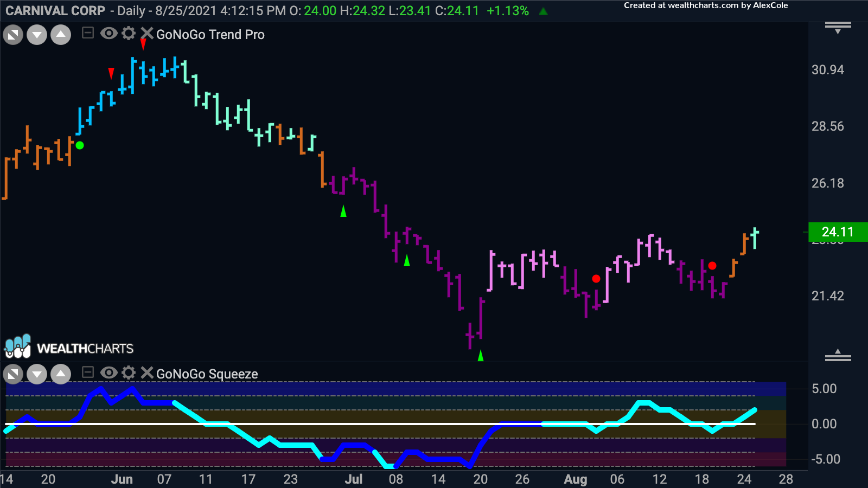Click the diagonal arrow button in GoNoGo Squeeze panel
The image size is (868, 488).
click(x=13, y=374)
